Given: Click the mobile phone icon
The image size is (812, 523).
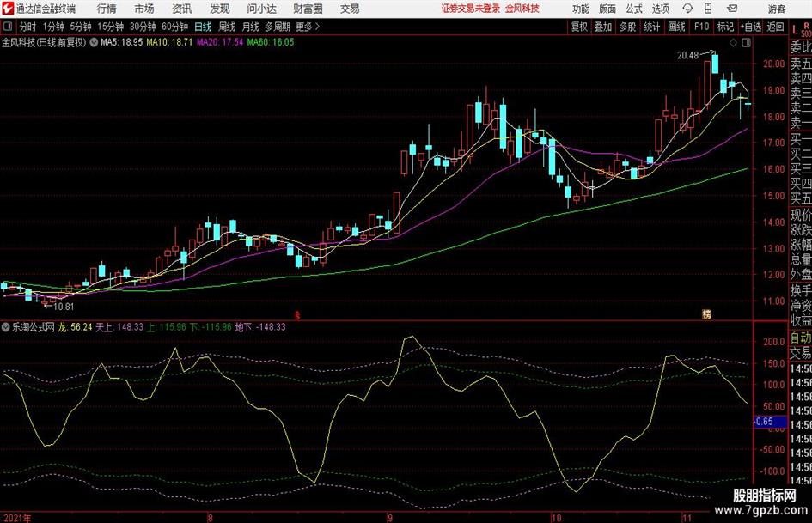Looking at the screenshot, I should click(708, 9).
